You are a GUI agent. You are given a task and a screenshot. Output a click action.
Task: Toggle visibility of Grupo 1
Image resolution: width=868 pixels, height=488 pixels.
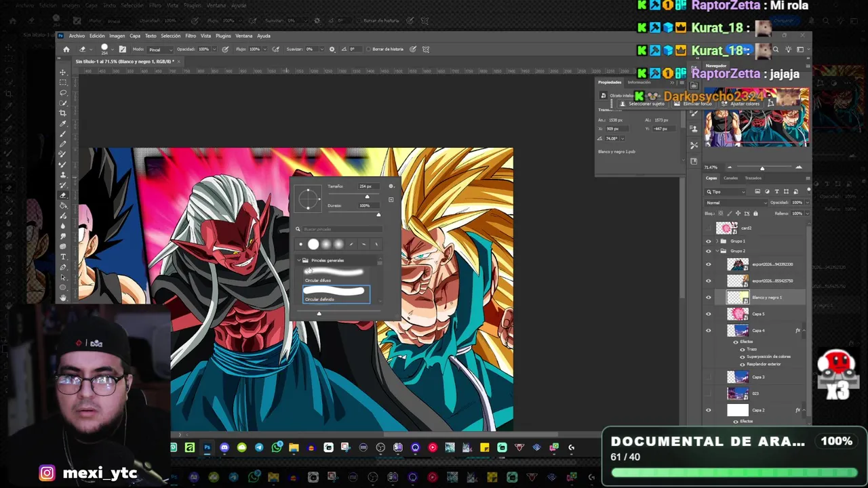(x=709, y=241)
